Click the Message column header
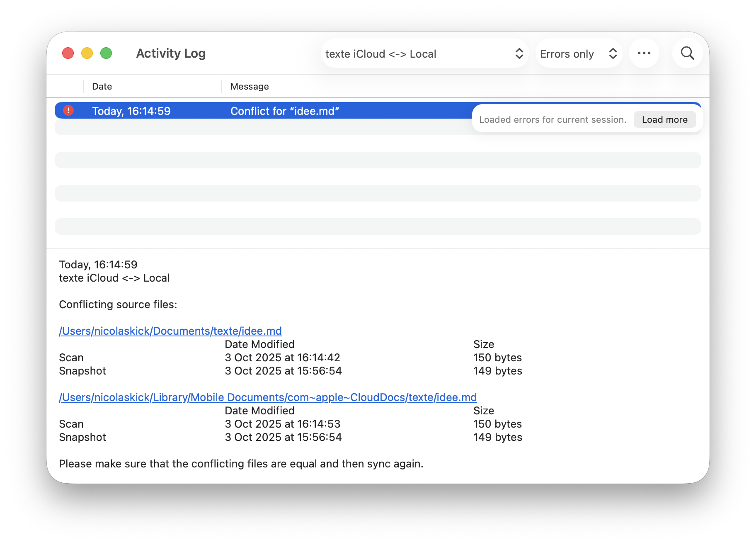 (x=250, y=86)
